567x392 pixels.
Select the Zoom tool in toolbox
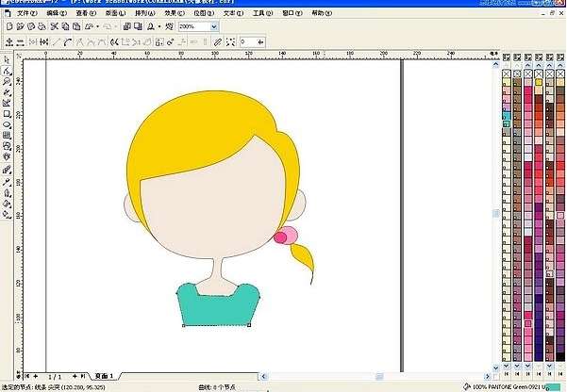point(7,81)
